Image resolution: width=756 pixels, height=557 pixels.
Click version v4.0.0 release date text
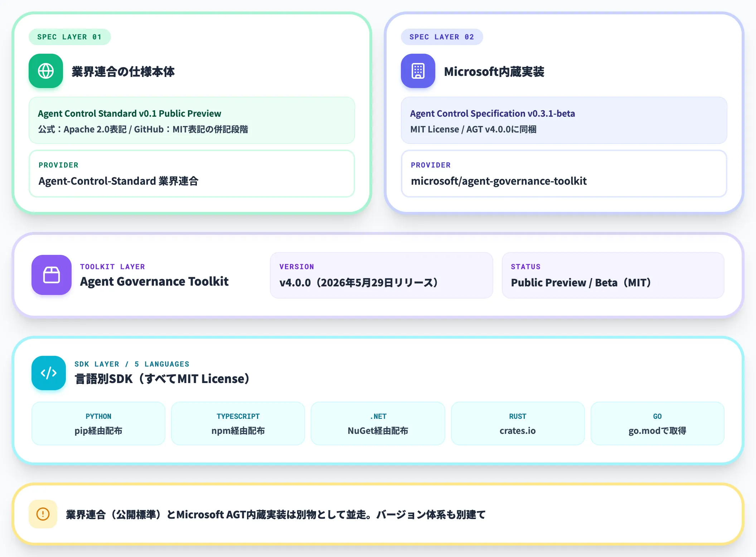pos(359,283)
